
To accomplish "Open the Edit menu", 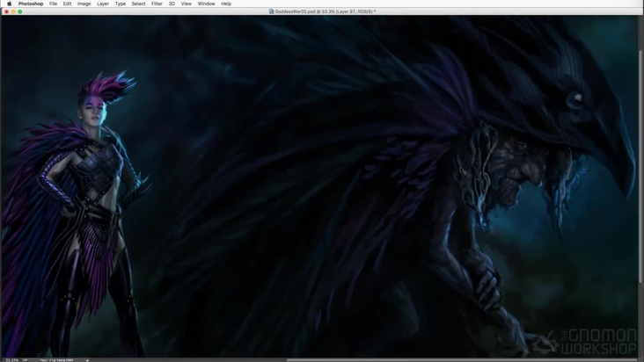I will click(x=67, y=4).
